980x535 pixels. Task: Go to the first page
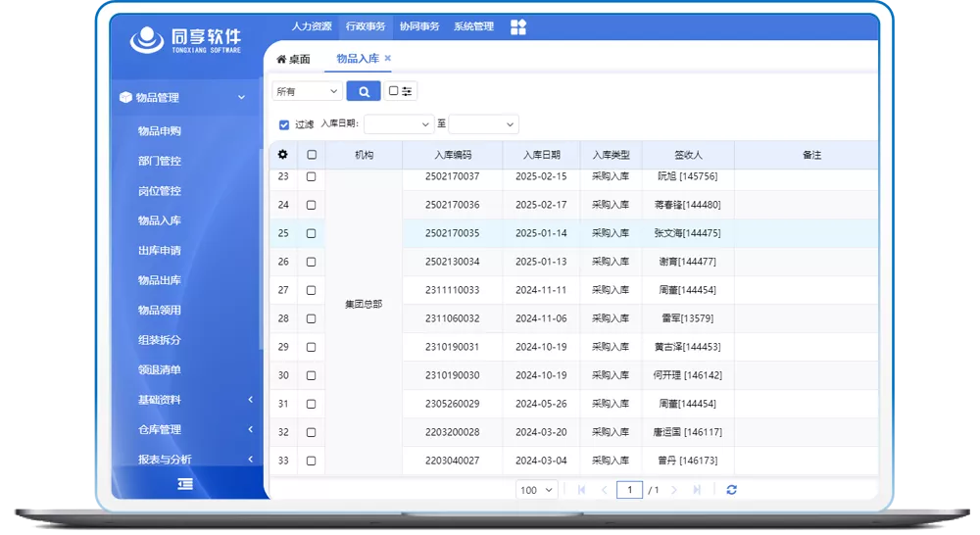(581, 490)
